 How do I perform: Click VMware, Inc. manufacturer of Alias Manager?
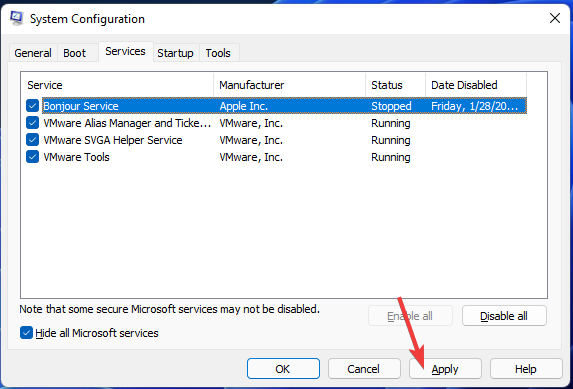click(x=251, y=123)
